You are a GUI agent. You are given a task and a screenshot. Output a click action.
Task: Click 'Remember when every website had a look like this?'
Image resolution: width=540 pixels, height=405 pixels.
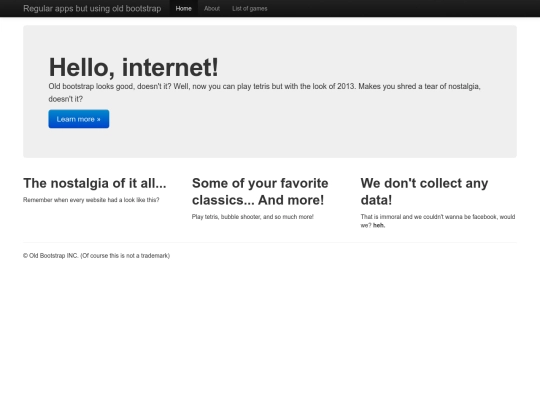pos(91,200)
